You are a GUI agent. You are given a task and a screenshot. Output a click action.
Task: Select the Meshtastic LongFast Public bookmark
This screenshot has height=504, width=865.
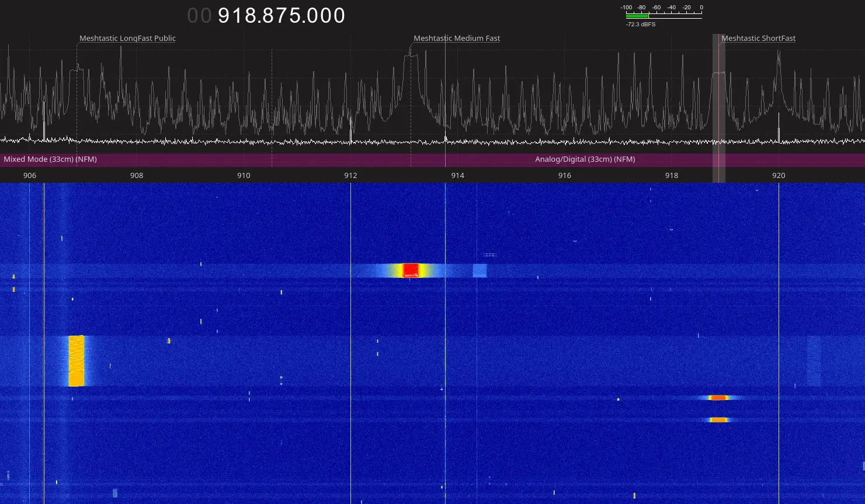click(127, 39)
